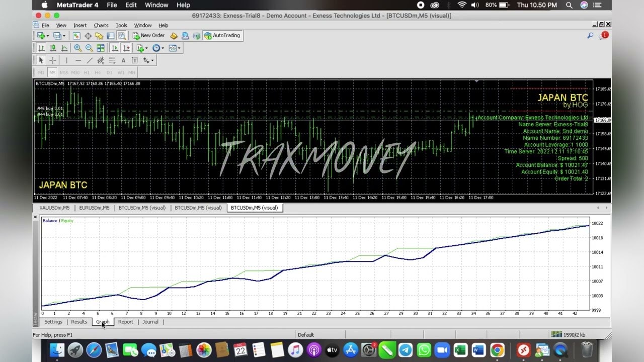644x362 pixels.
Task: Open the macOS Window menu
Action: 156,5
